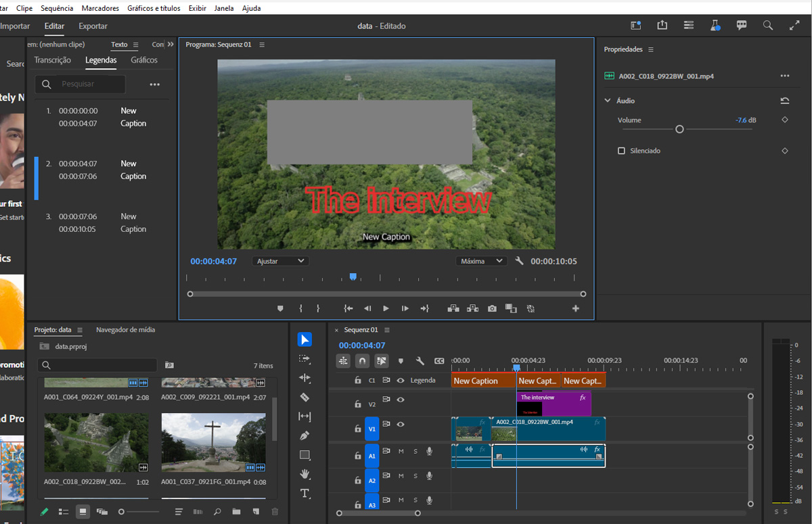The width and height of the screenshot is (812, 524).
Task: Open the Sequência menu
Action: click(x=57, y=8)
